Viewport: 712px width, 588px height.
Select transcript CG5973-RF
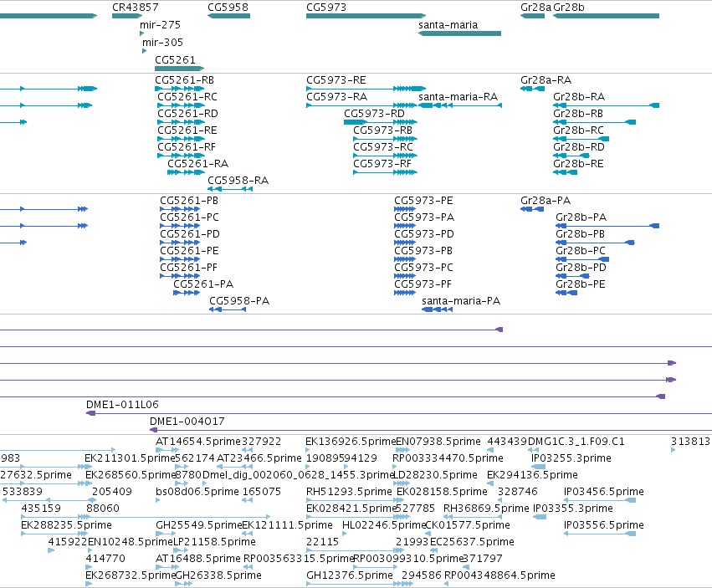tap(385, 172)
